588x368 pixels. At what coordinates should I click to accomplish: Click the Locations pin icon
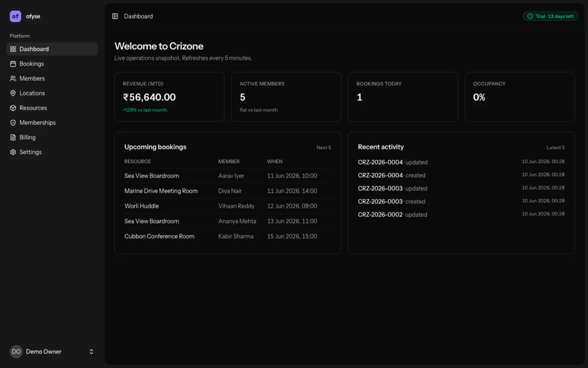[x=13, y=93]
